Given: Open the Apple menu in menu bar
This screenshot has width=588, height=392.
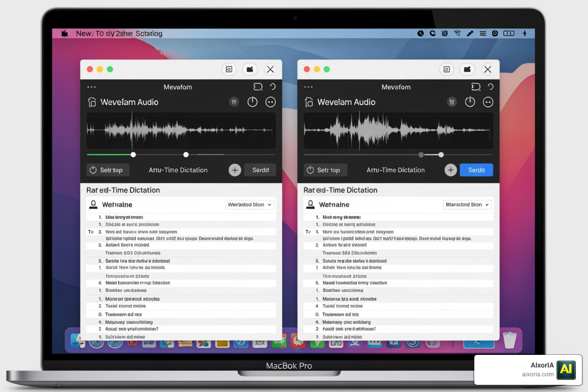Looking at the screenshot, I should [65, 34].
